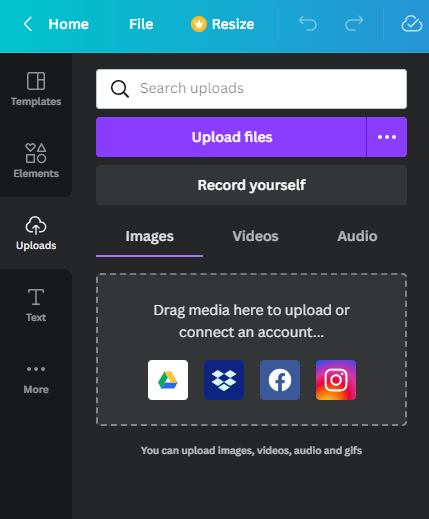Click the redo arrow

point(354,24)
